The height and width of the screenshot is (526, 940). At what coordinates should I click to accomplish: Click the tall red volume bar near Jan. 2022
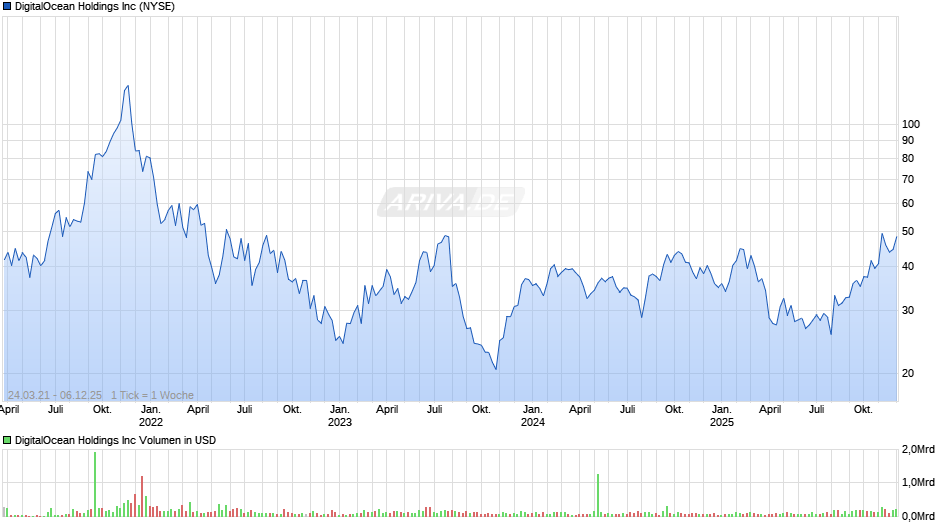coord(142,496)
